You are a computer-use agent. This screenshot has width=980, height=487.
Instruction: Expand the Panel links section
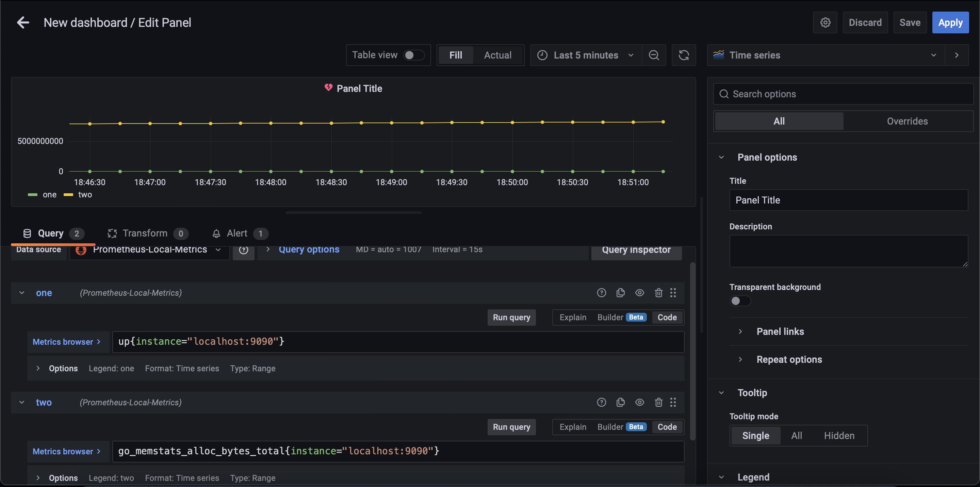(780, 331)
